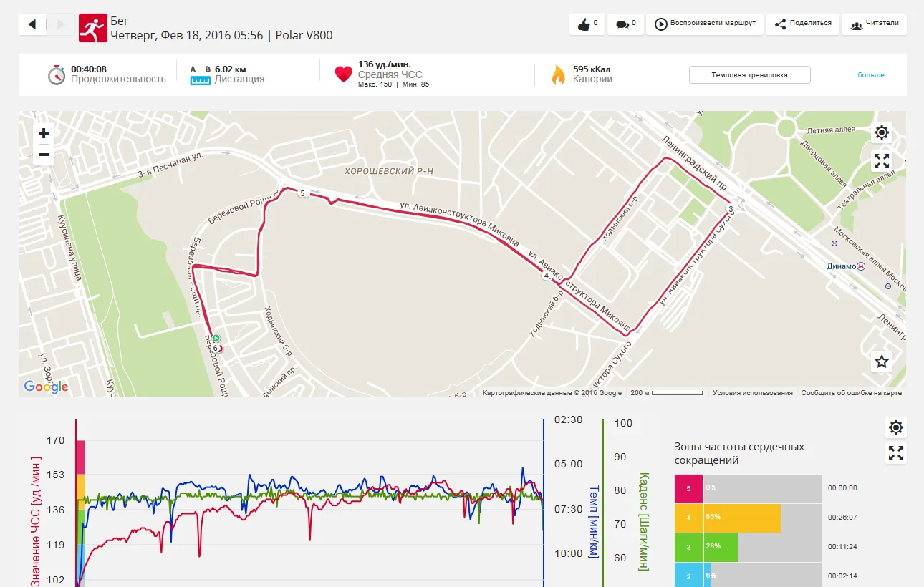This screenshot has height=587, width=924.
Task: Like the workout with thumbs-up icon
Action: [x=587, y=24]
